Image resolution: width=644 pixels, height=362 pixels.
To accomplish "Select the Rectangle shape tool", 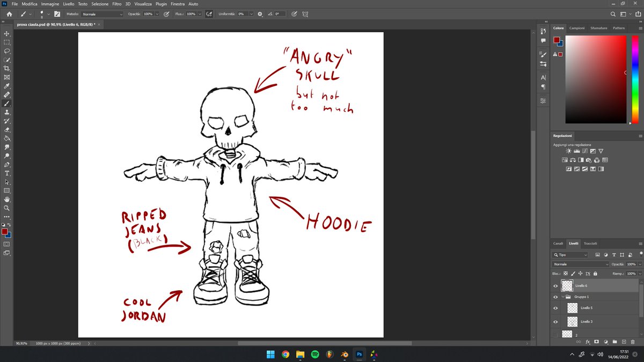I will pyautogui.click(x=7, y=190).
